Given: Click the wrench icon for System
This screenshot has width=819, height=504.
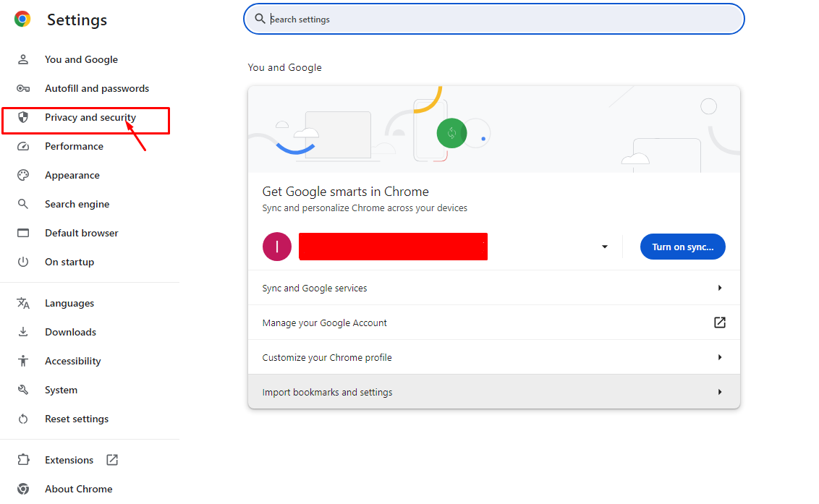Looking at the screenshot, I should click(x=23, y=390).
